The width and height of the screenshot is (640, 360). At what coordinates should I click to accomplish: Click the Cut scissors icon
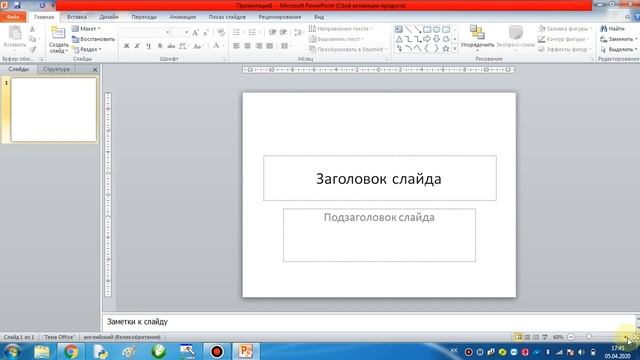click(33, 29)
